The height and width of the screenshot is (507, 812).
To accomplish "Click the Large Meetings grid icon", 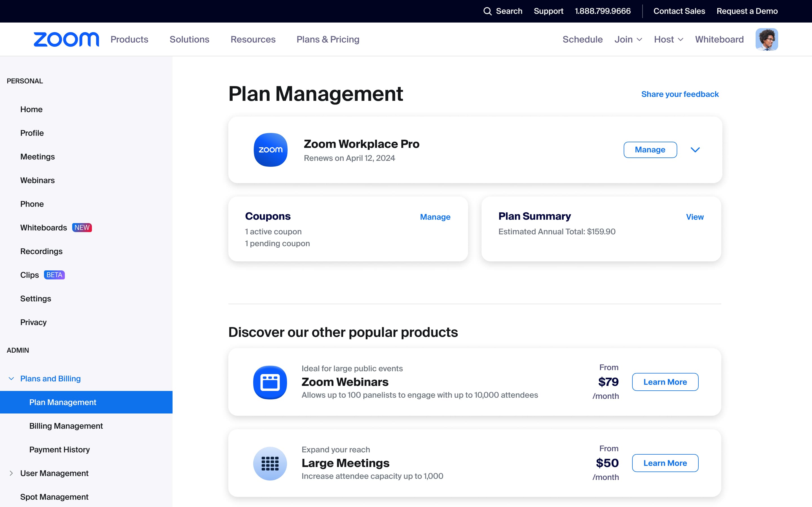I will click(x=270, y=463).
